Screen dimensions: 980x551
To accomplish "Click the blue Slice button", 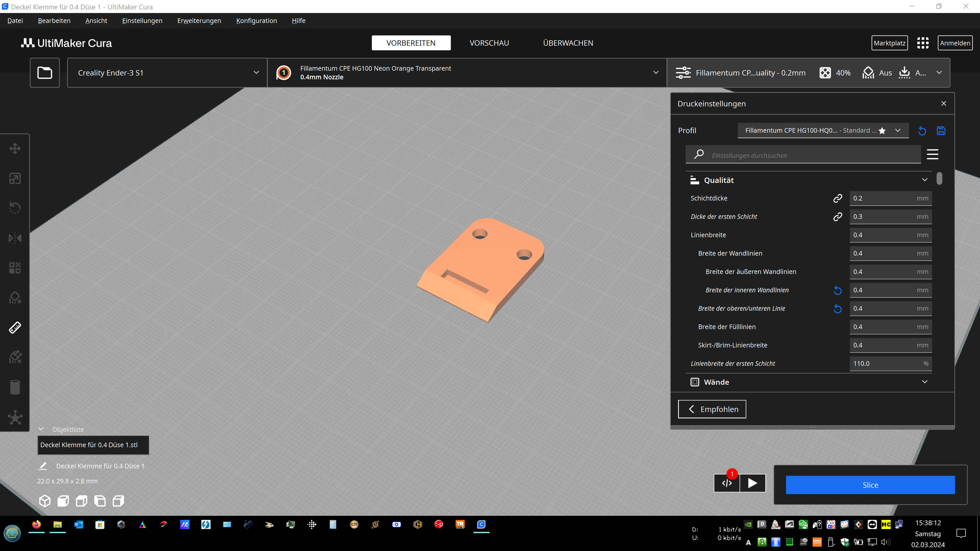I will (x=871, y=485).
